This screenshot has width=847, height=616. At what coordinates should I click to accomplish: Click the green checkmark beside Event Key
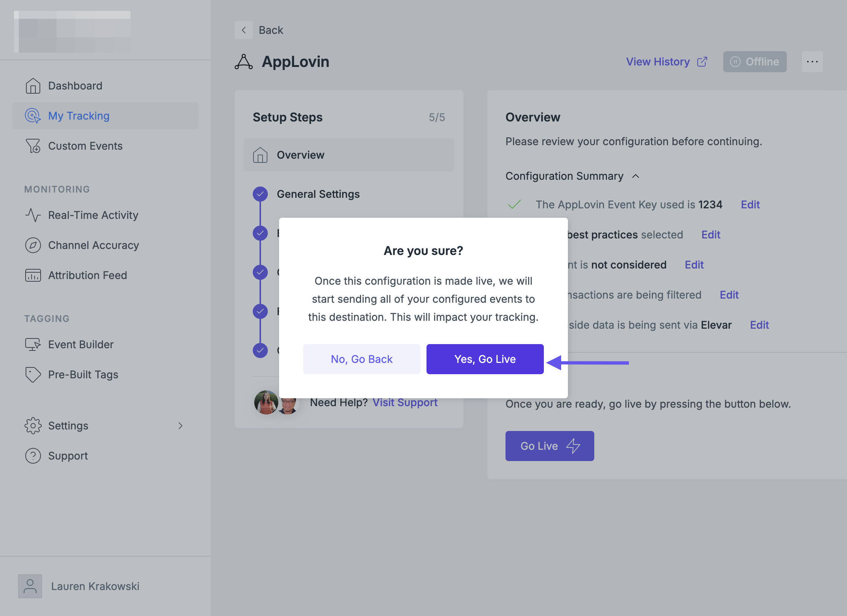(515, 205)
